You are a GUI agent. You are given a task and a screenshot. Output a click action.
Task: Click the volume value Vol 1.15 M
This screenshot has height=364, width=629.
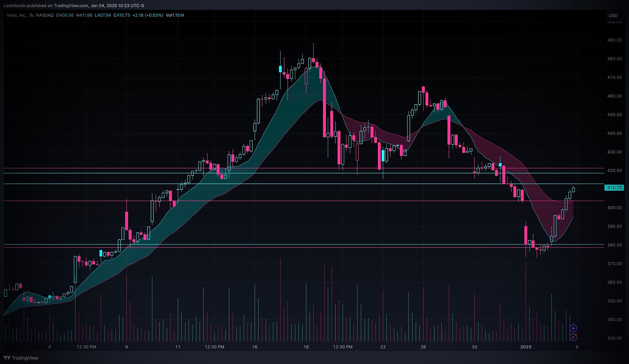[x=175, y=15]
